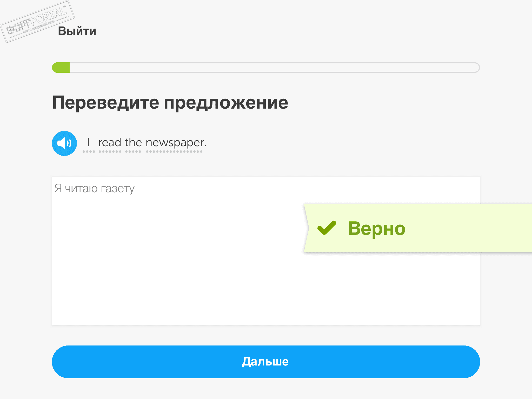Place cursor at "Я" in the answer
532x399 pixels.
point(58,188)
